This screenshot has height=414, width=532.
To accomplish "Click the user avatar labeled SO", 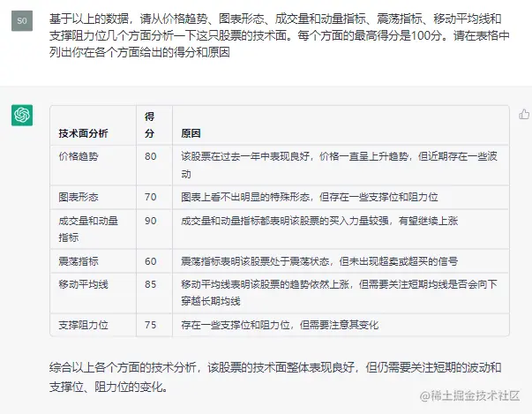I will coord(22,20).
